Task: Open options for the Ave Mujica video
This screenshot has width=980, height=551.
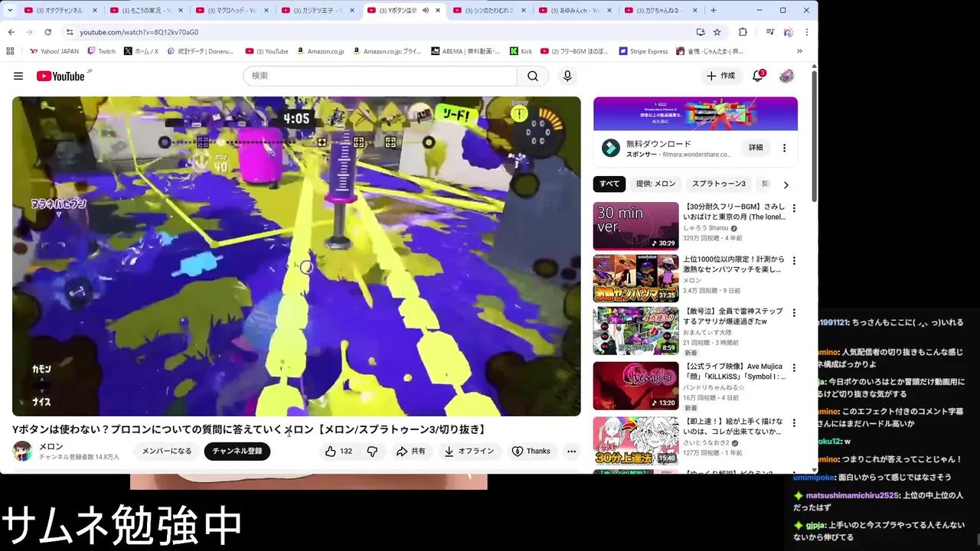Action: click(x=794, y=367)
